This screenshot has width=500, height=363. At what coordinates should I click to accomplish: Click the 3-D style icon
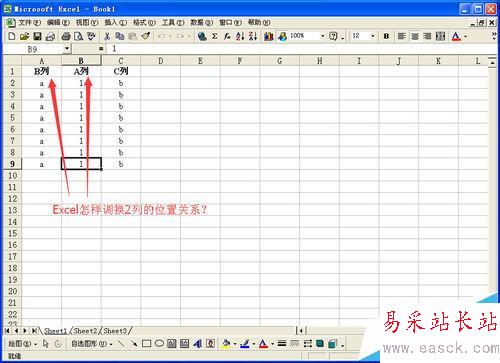click(x=333, y=343)
